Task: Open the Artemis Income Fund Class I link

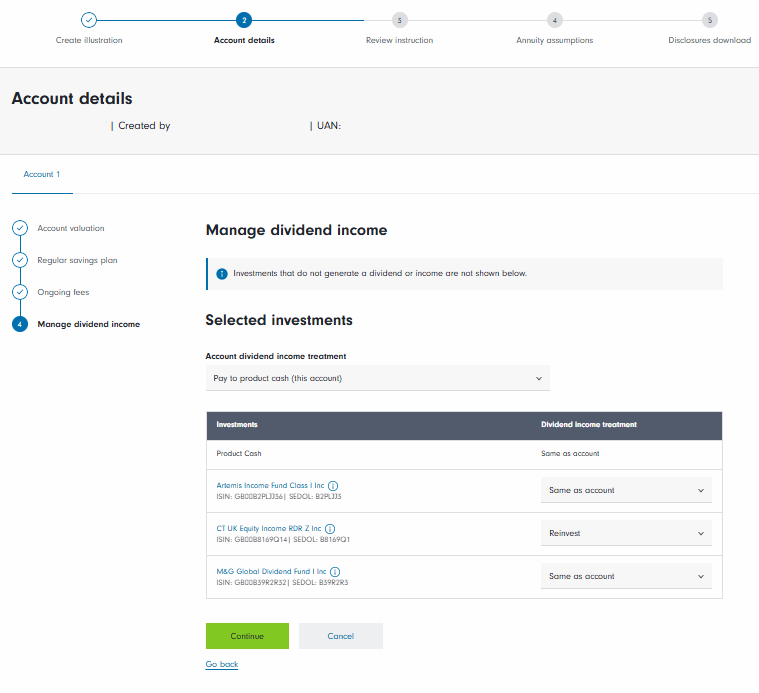Action: click(x=270, y=485)
